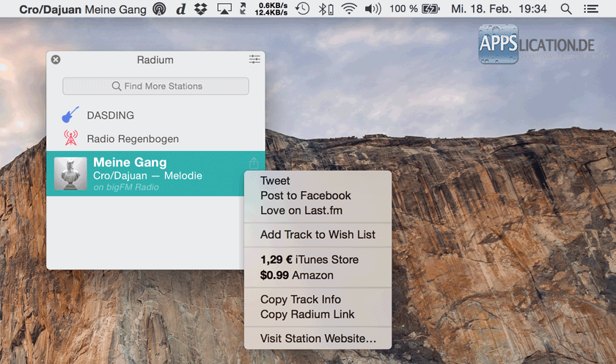The image size is (616, 364).
Task: Click the 100 % battery percentage
Action: (403, 9)
